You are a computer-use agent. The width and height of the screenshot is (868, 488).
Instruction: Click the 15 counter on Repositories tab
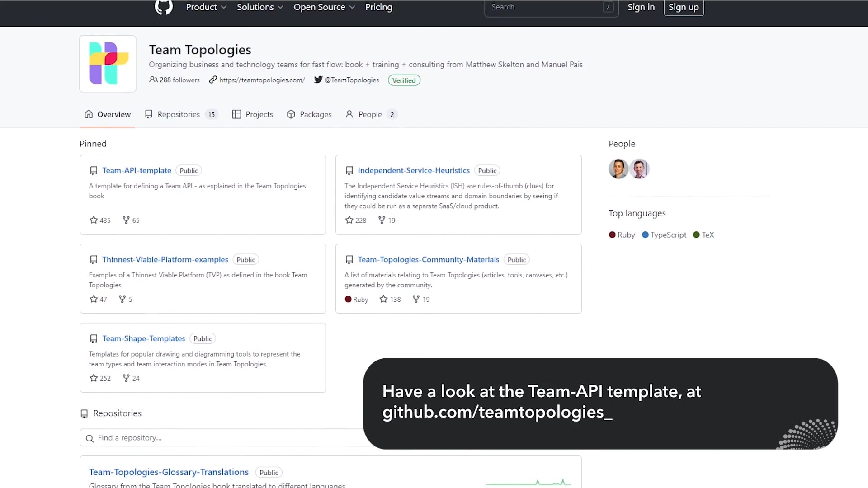coord(212,114)
